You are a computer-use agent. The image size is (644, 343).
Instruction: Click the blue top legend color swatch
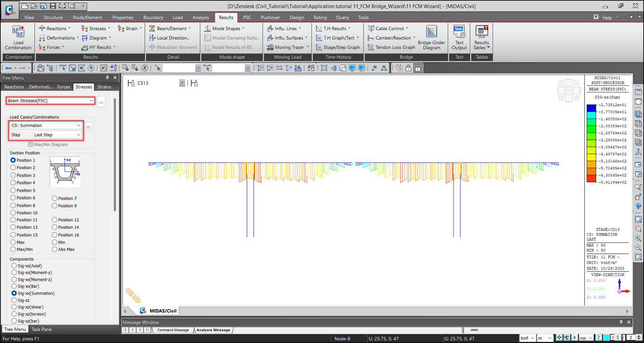coord(591,108)
